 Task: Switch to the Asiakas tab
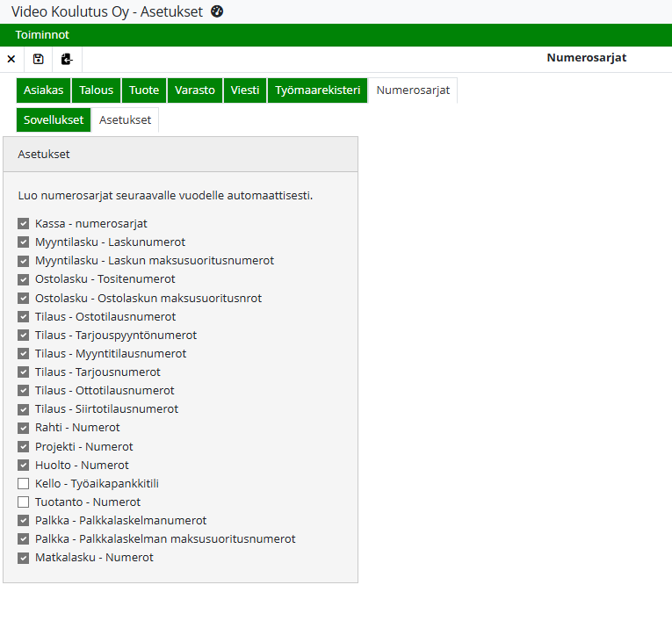pyautogui.click(x=43, y=90)
